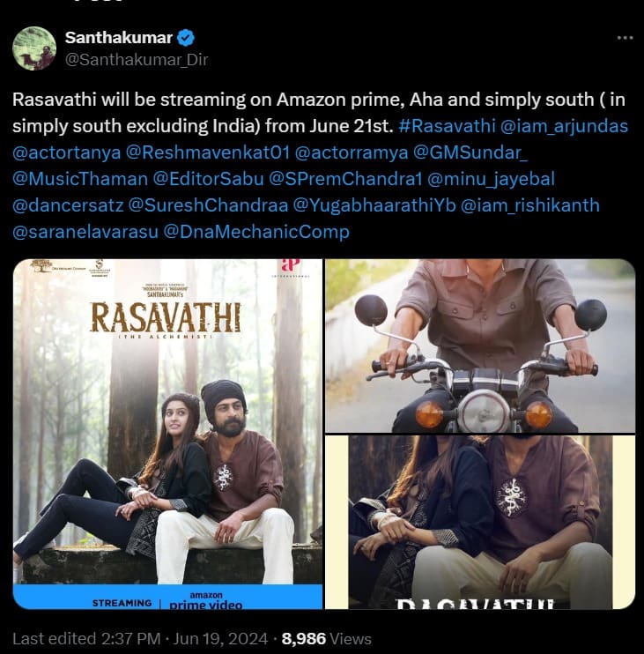644x654 pixels.
Task: Open the three-dot more options menu
Action: (625, 38)
